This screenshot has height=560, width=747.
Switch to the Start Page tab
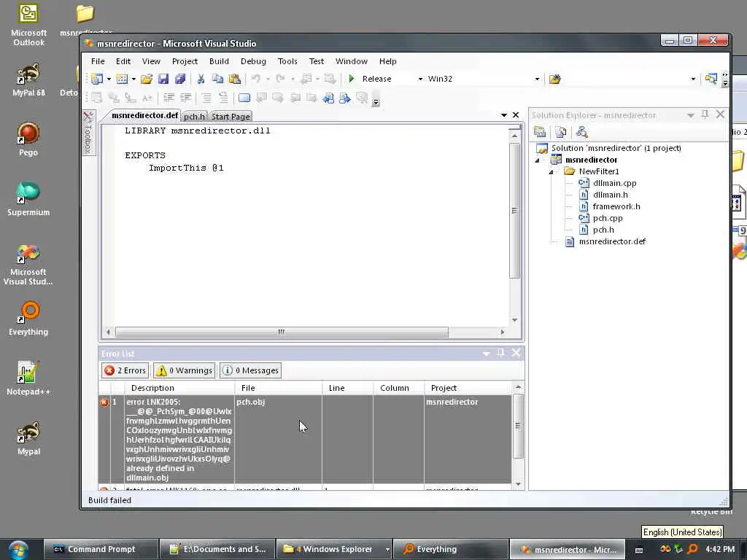coord(231,117)
